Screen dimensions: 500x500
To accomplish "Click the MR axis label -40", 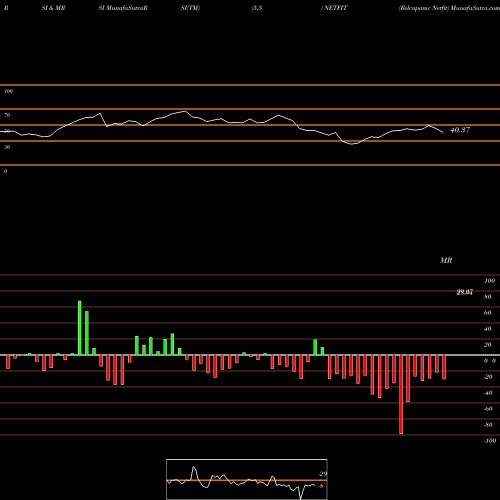I will [x=488, y=393].
